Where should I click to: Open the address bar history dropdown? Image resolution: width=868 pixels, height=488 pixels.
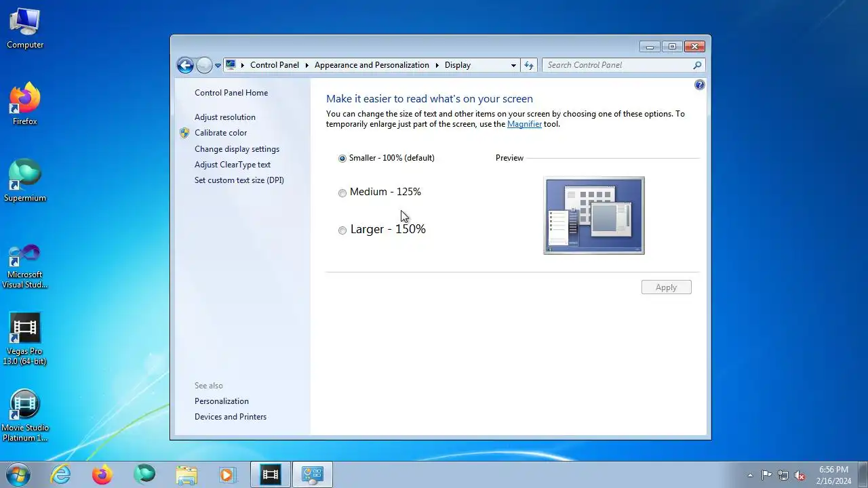513,65
